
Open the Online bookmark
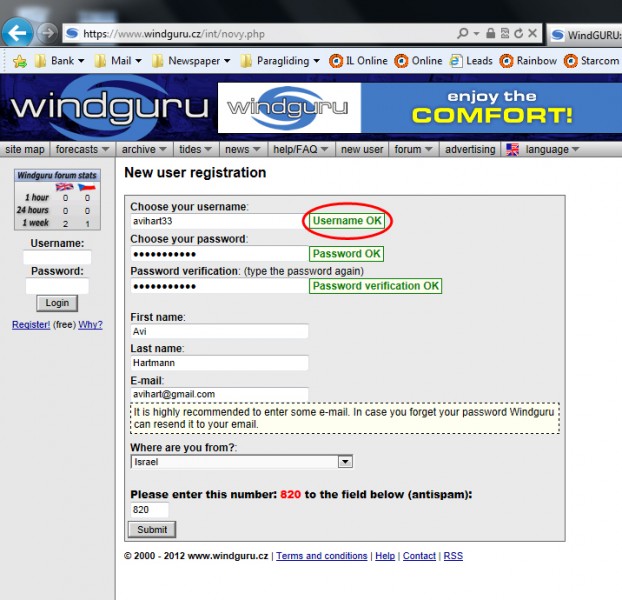click(x=419, y=61)
